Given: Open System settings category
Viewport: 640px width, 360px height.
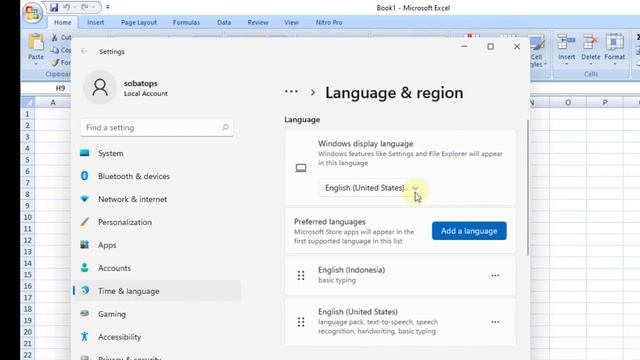Looking at the screenshot, I should pos(157,153).
